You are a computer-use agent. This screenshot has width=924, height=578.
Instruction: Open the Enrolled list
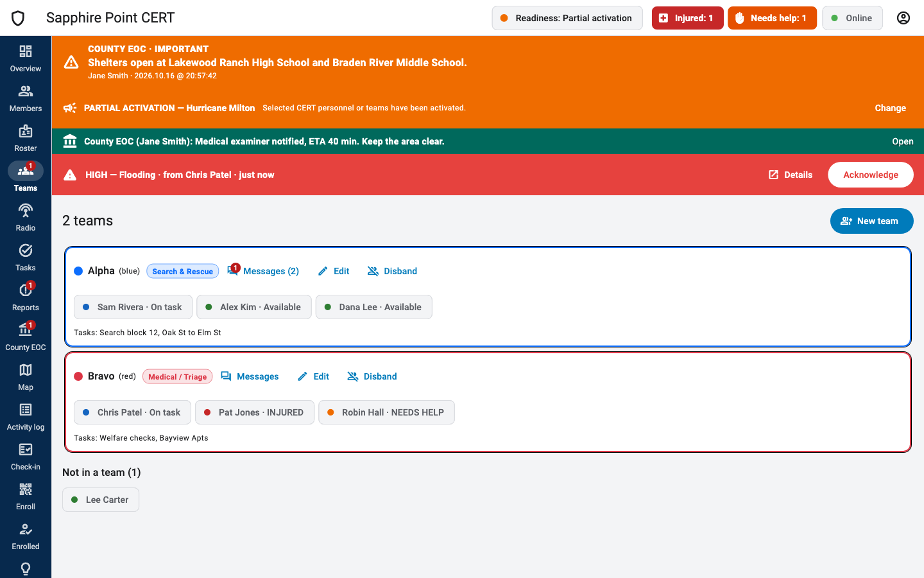point(26,536)
